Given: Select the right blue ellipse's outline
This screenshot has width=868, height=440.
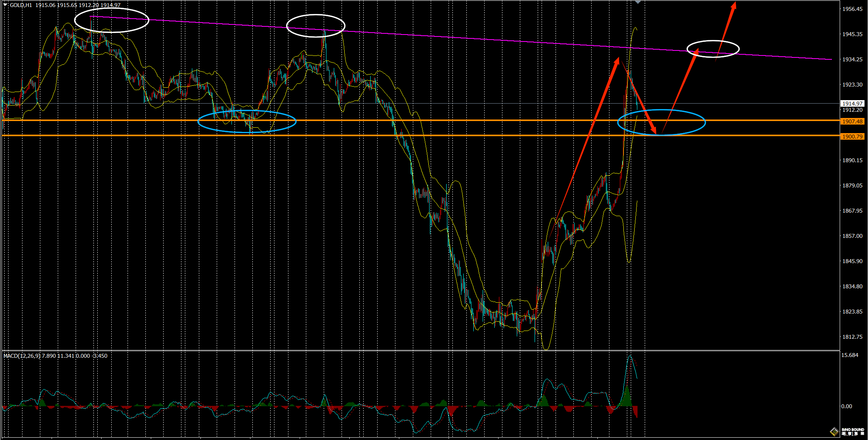Looking at the screenshot, I should pyautogui.click(x=705, y=123).
